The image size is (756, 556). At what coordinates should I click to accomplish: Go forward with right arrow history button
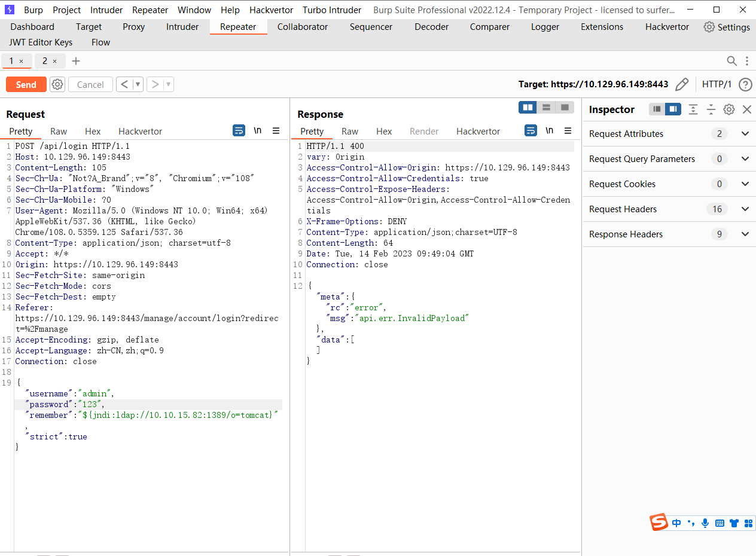[x=155, y=84]
